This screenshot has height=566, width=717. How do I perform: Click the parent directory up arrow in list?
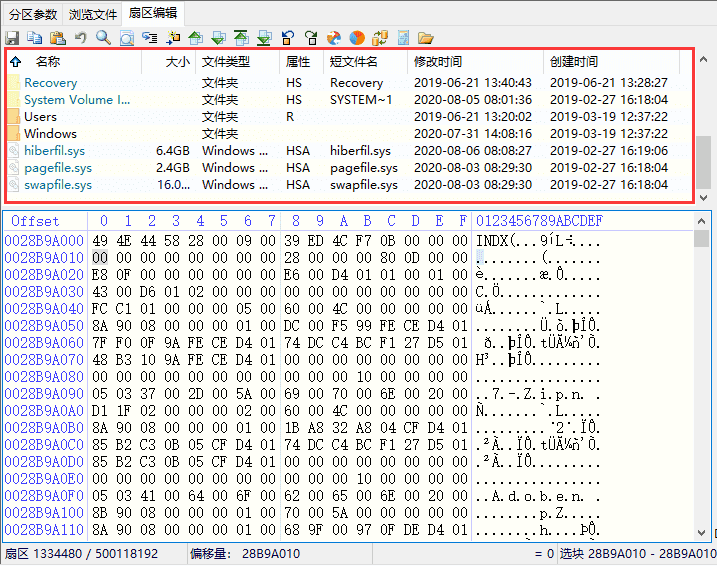15,62
